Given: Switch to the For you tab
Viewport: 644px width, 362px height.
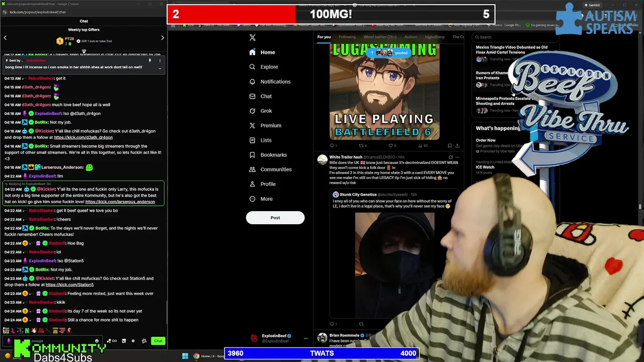Looking at the screenshot, I should click(x=324, y=37).
